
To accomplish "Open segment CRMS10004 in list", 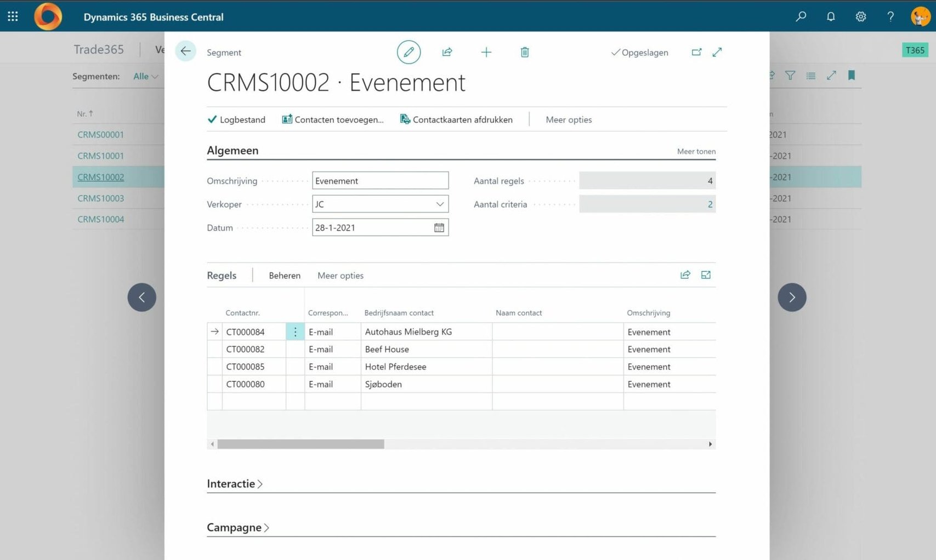I will tap(101, 219).
